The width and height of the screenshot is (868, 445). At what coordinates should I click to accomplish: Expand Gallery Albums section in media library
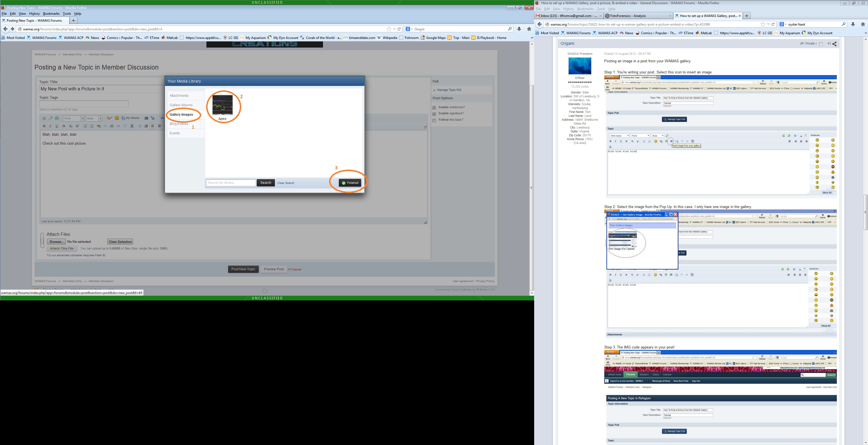181,105
